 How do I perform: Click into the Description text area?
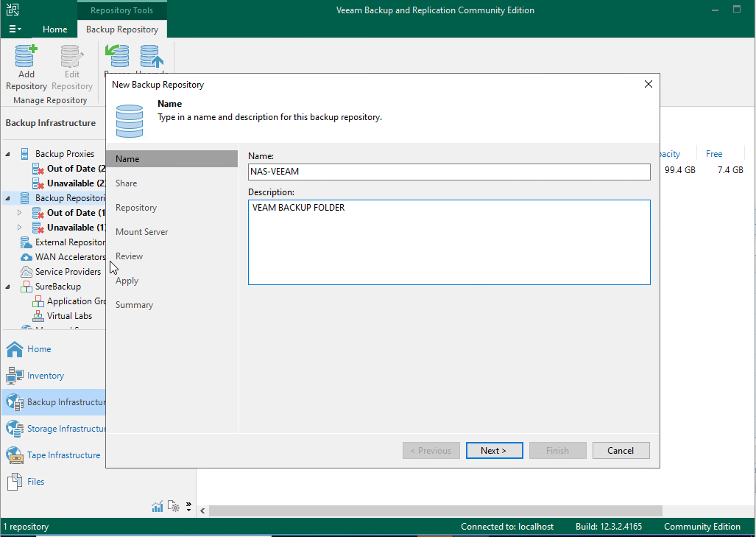(x=449, y=242)
